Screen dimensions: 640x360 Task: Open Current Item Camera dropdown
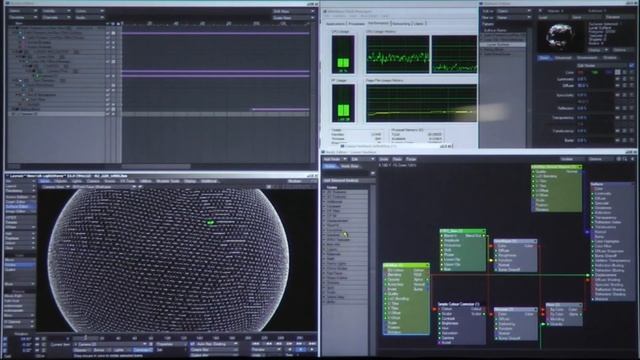(x=111, y=344)
